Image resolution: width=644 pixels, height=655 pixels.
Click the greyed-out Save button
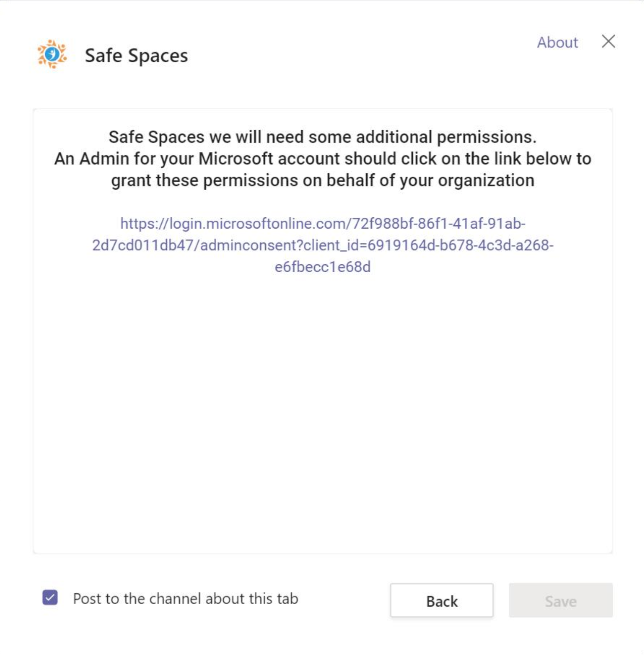coord(560,601)
